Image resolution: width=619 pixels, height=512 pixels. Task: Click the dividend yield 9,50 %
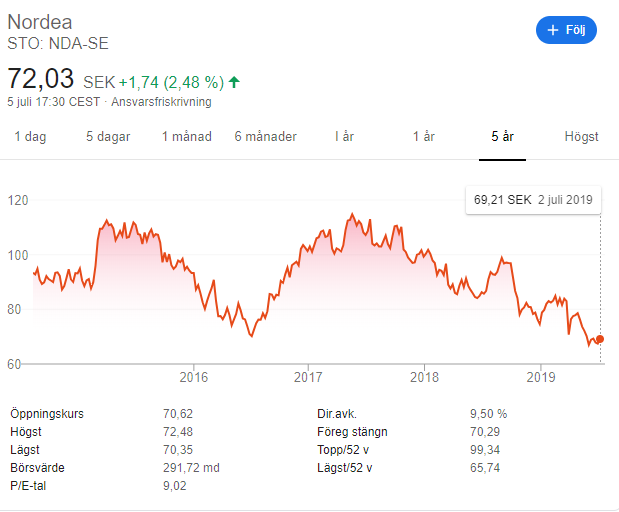pyautogui.click(x=488, y=414)
